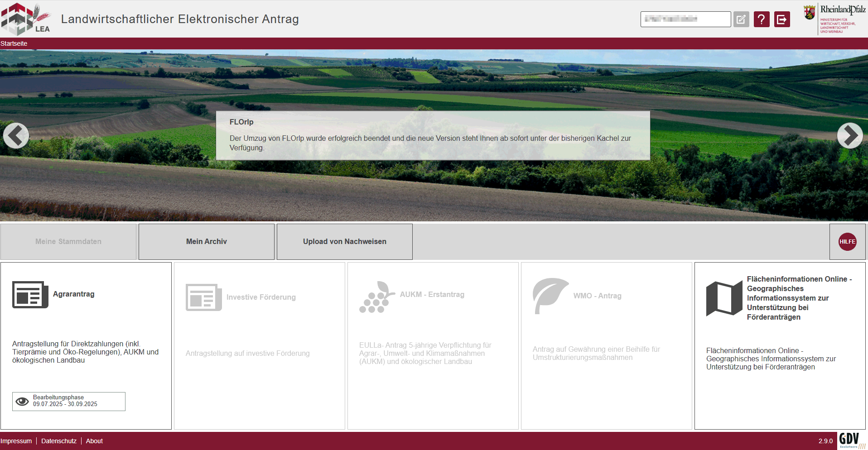Click the round HILFE icon

847,242
